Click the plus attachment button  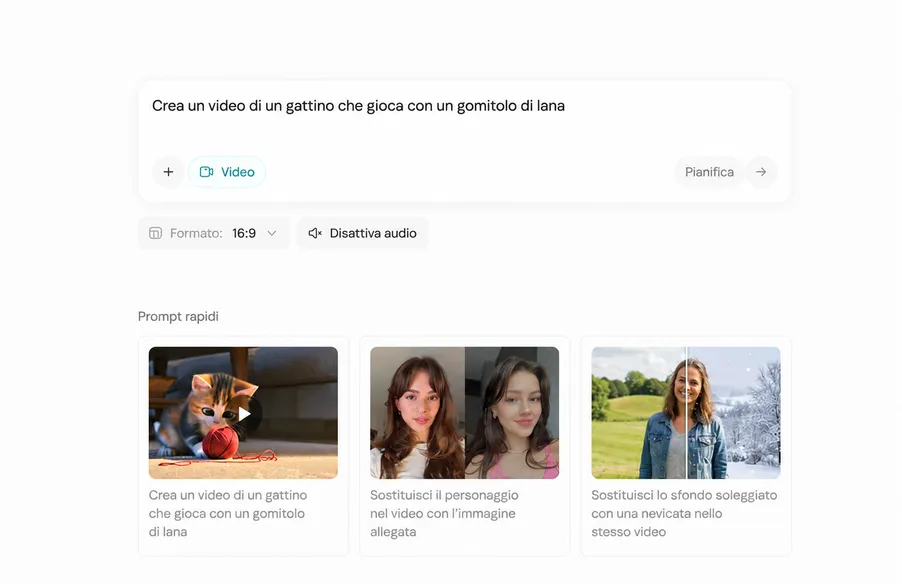click(168, 172)
